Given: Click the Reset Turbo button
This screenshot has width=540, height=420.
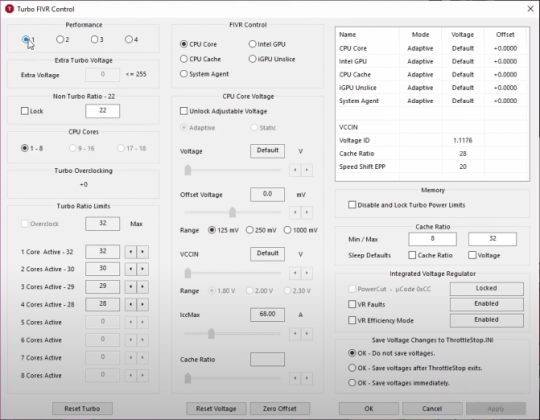Looking at the screenshot, I should point(82,409).
